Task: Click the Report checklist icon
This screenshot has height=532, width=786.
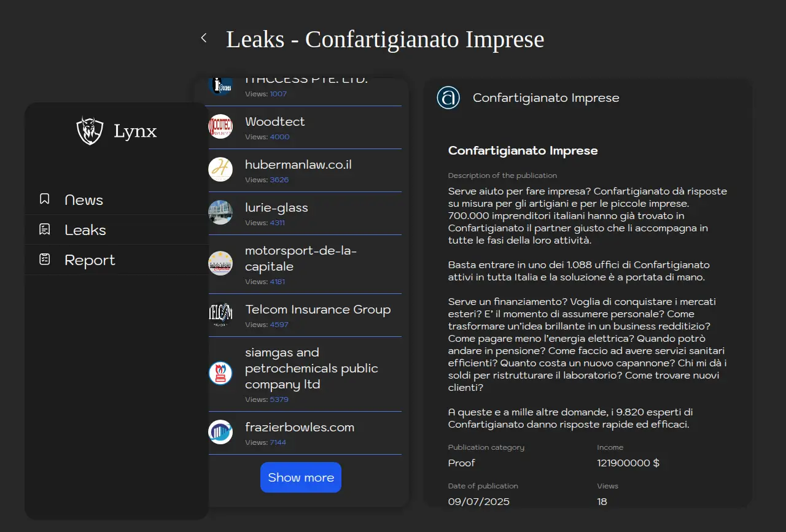Action: click(x=44, y=260)
